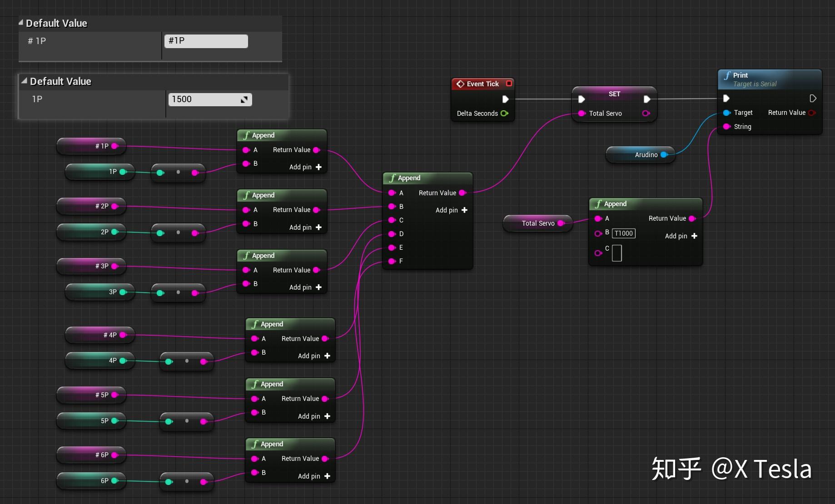This screenshot has height=504, width=835.
Task: Collapse the lower Default Value section
Action: tap(25, 80)
